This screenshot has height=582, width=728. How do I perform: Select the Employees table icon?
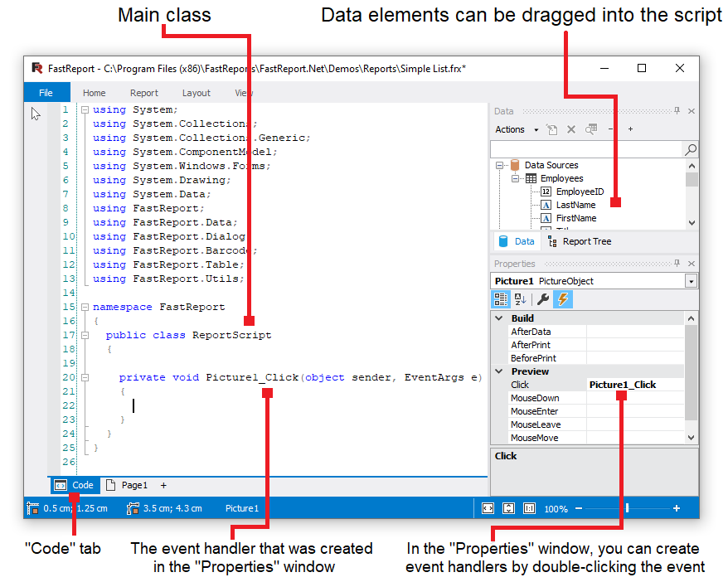pos(531,179)
